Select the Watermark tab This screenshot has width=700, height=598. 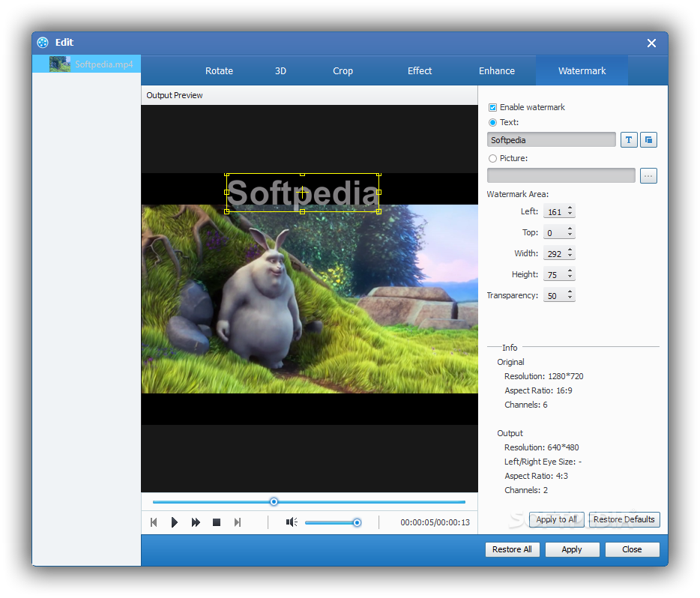click(x=582, y=71)
